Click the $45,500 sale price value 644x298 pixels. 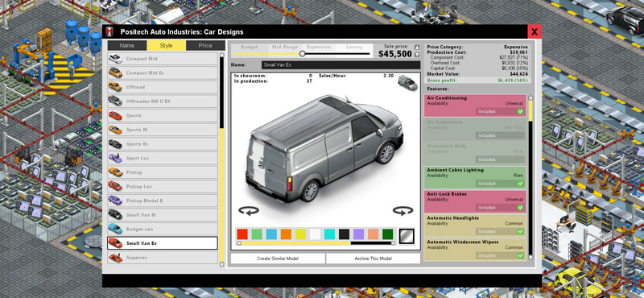click(x=395, y=54)
